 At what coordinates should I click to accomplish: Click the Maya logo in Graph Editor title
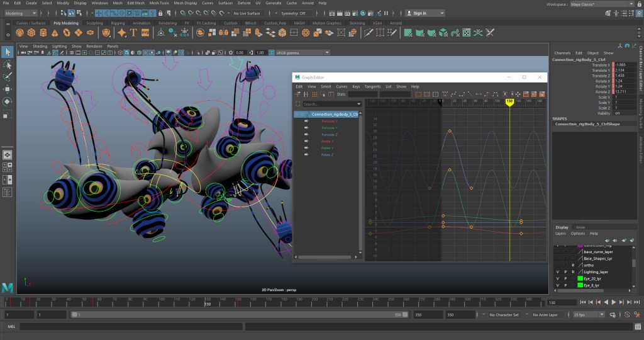click(x=297, y=77)
